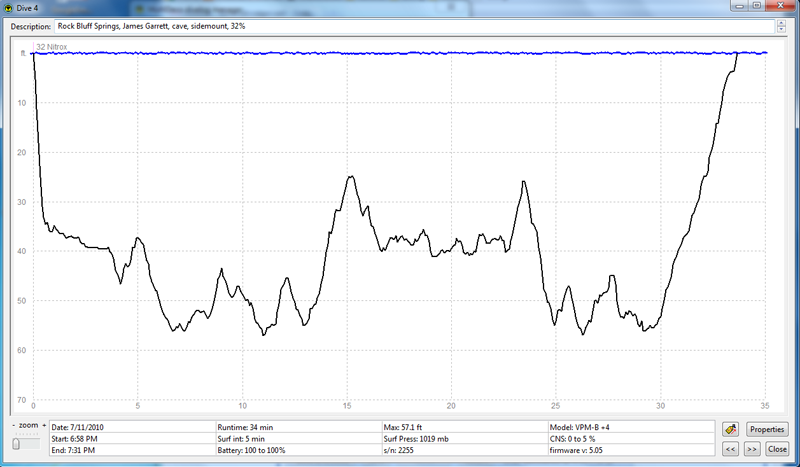800x467 pixels.
Task: Click the 'Surf int: 5 min' cell
Action: [299, 438]
